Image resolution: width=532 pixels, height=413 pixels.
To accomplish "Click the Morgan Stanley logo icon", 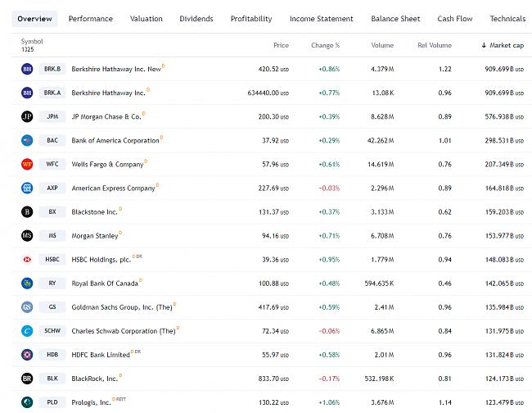I will point(27,235).
